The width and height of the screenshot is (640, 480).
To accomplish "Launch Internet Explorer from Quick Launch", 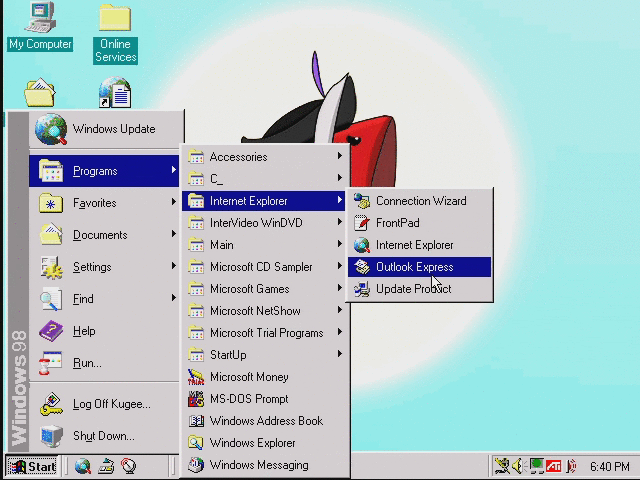I will (83, 467).
